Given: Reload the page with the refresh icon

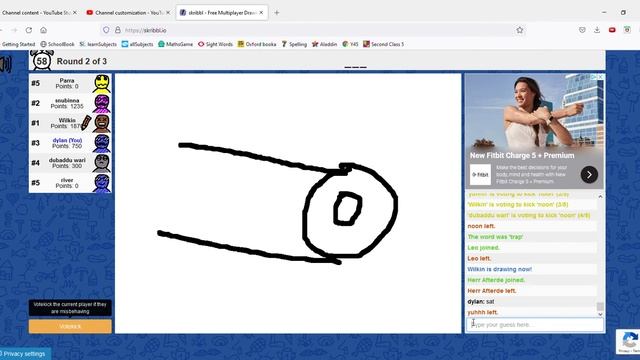Looking at the screenshot, I should click(29, 30).
